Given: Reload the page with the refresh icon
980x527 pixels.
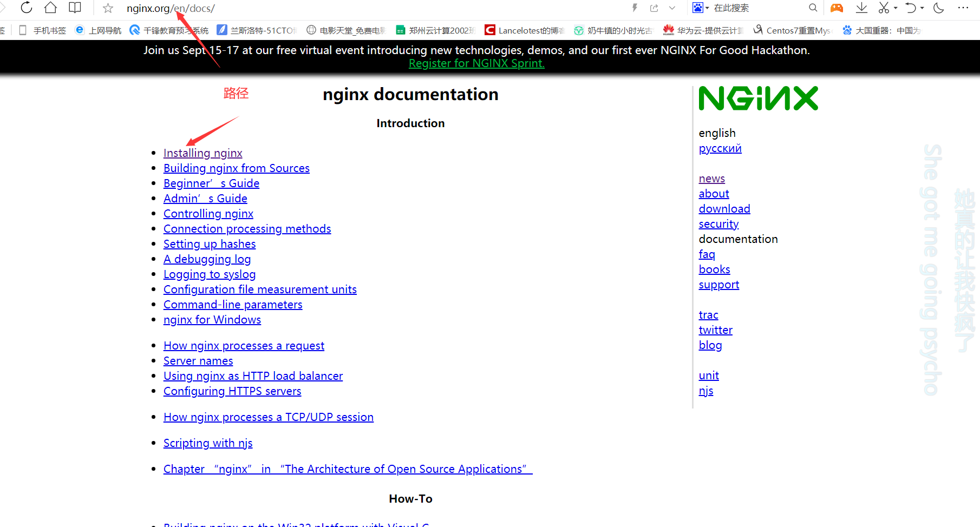Looking at the screenshot, I should 27,8.
